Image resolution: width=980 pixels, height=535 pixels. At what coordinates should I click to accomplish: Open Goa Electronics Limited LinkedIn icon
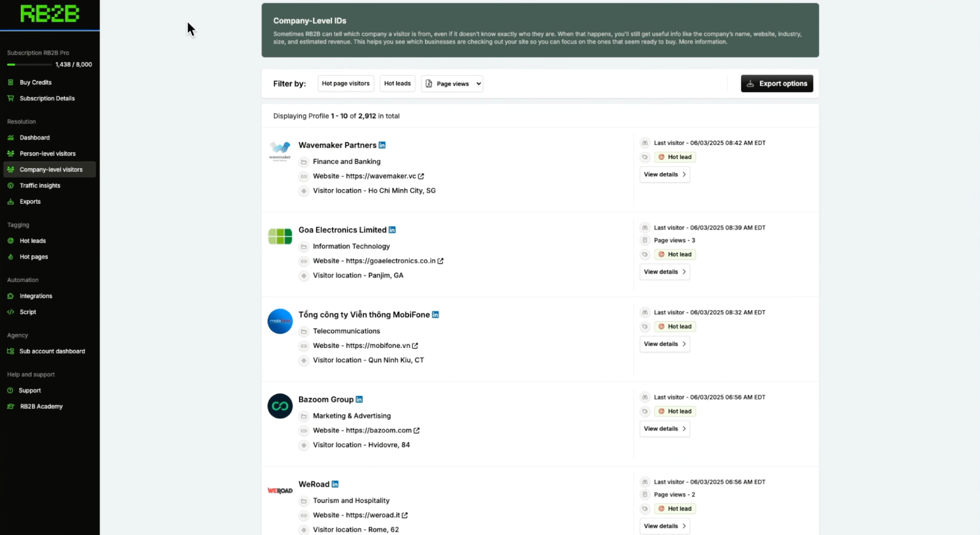392,230
